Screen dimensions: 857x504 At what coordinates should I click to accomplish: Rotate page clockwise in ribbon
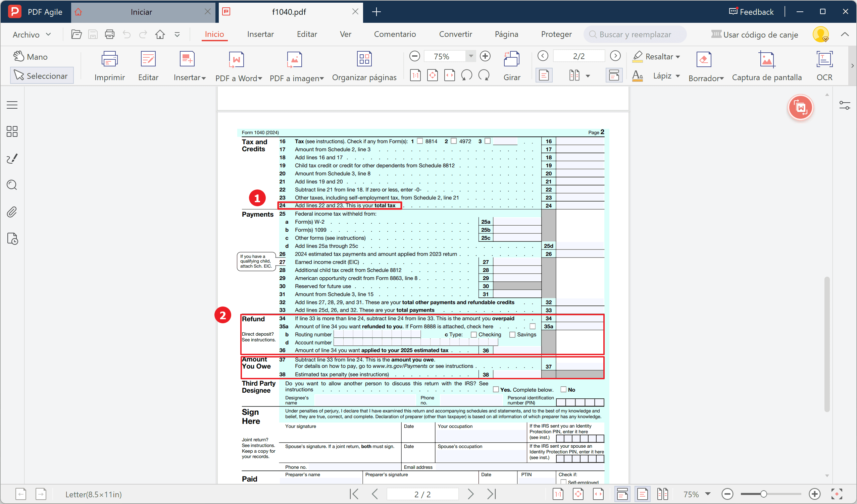[x=484, y=75]
